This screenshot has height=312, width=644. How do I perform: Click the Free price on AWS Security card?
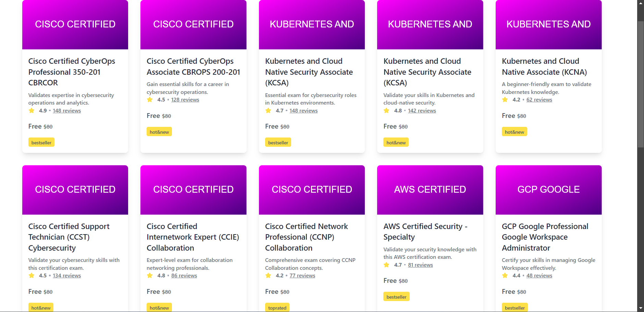390,280
